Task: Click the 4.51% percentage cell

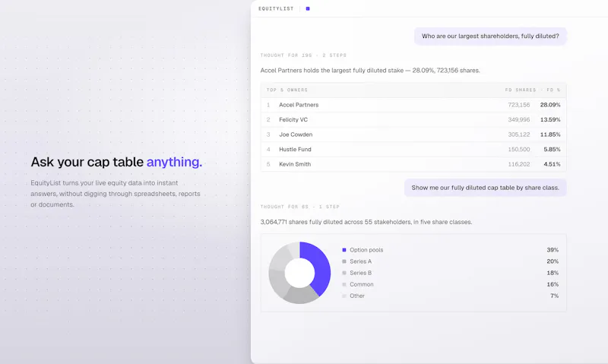Action: click(552, 164)
